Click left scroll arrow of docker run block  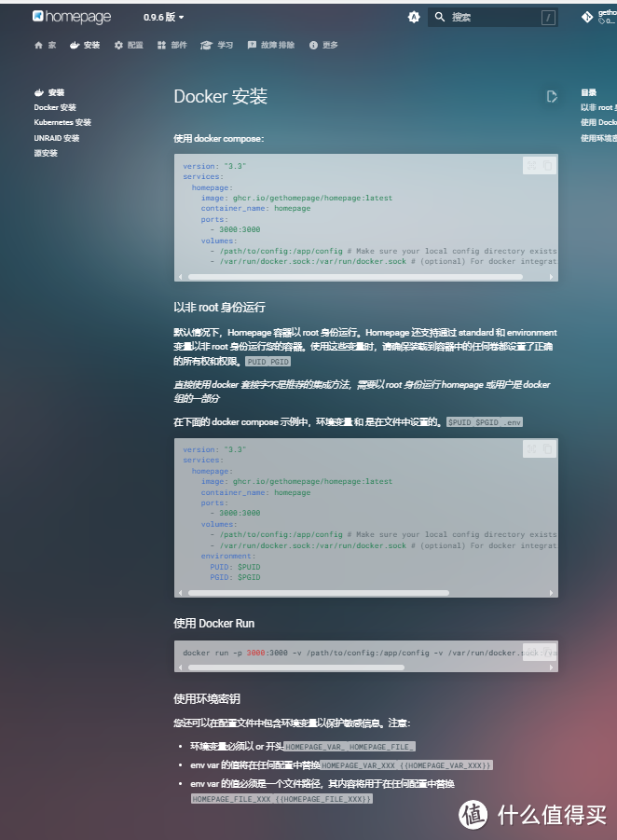(x=181, y=668)
